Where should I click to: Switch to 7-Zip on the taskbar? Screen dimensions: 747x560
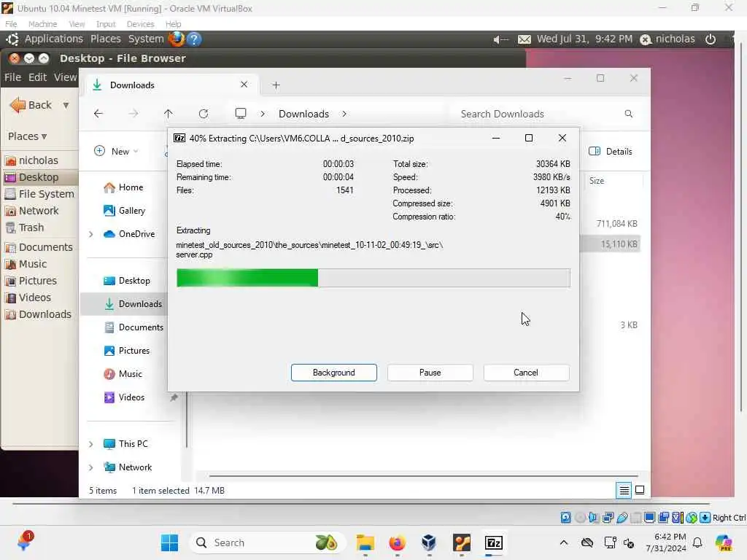pyautogui.click(x=494, y=542)
